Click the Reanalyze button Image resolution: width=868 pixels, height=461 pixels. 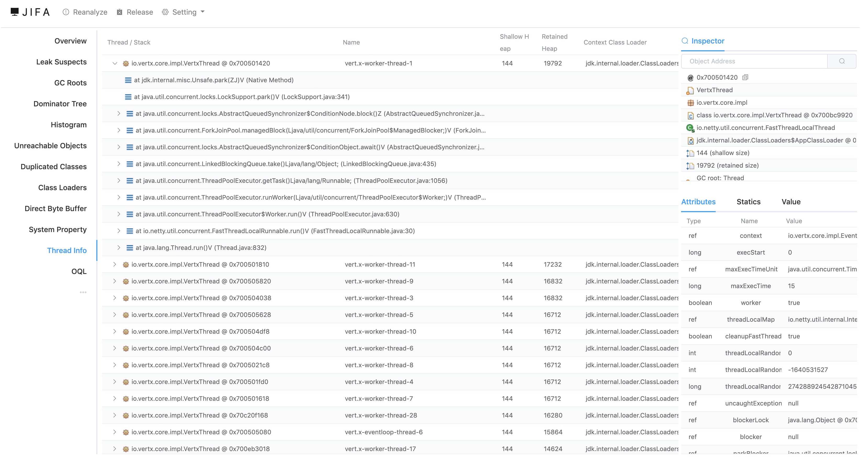pos(85,12)
